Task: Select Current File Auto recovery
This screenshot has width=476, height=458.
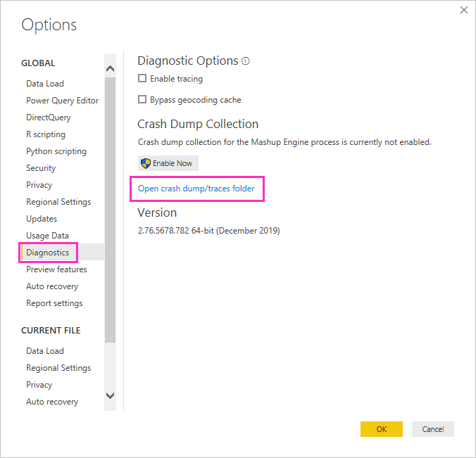Action: [52, 402]
